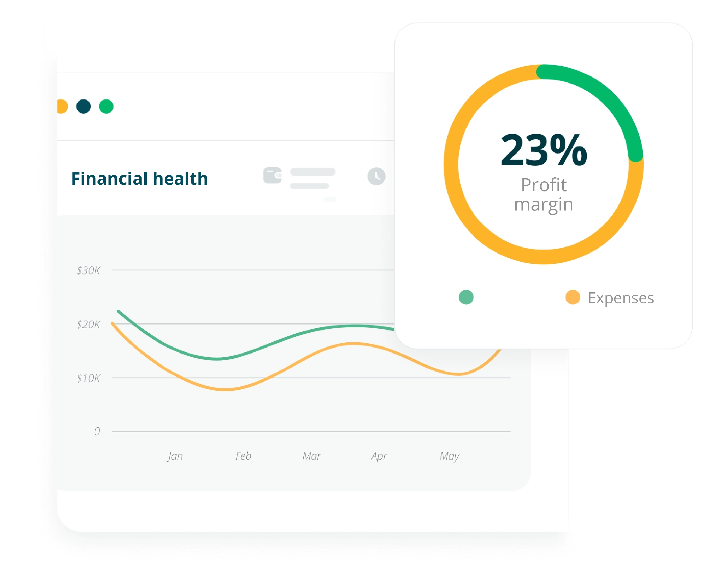Click the gray clock icon
Screen dimensions: 728x572
point(376,176)
